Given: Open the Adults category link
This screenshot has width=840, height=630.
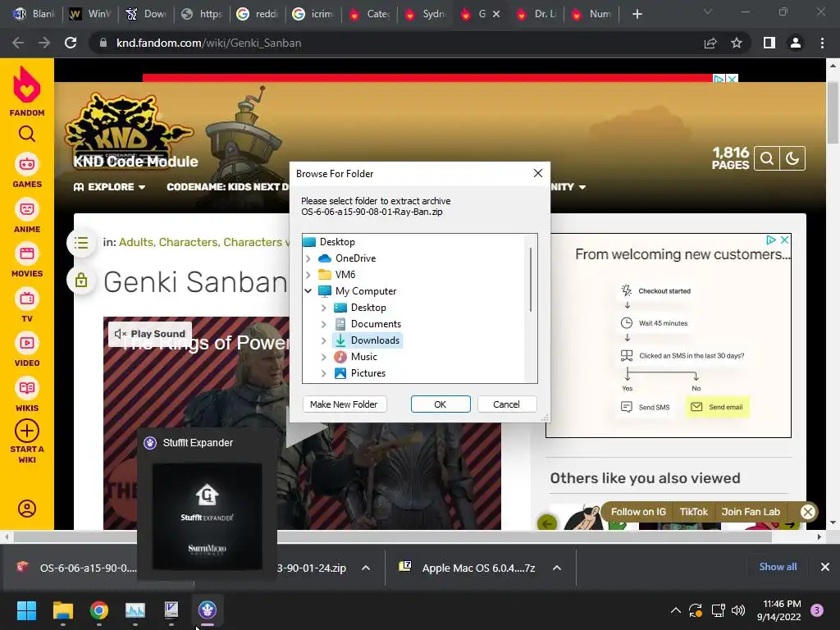Looking at the screenshot, I should coord(136,243).
